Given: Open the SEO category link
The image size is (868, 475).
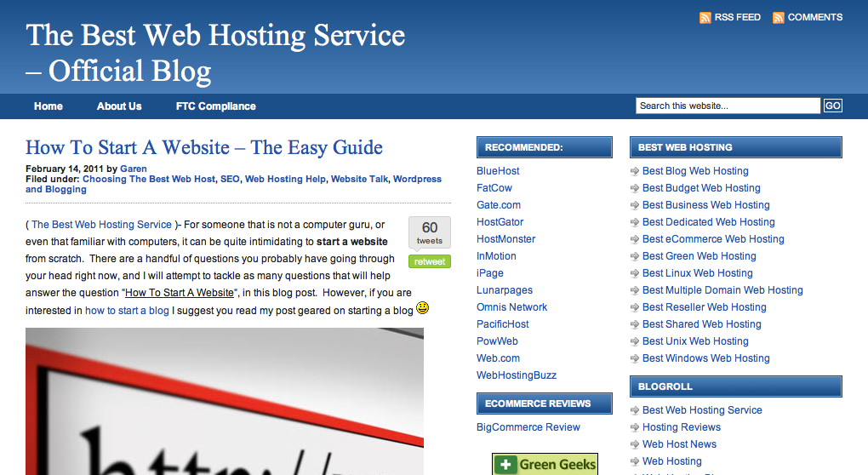Looking at the screenshot, I should tap(230, 179).
